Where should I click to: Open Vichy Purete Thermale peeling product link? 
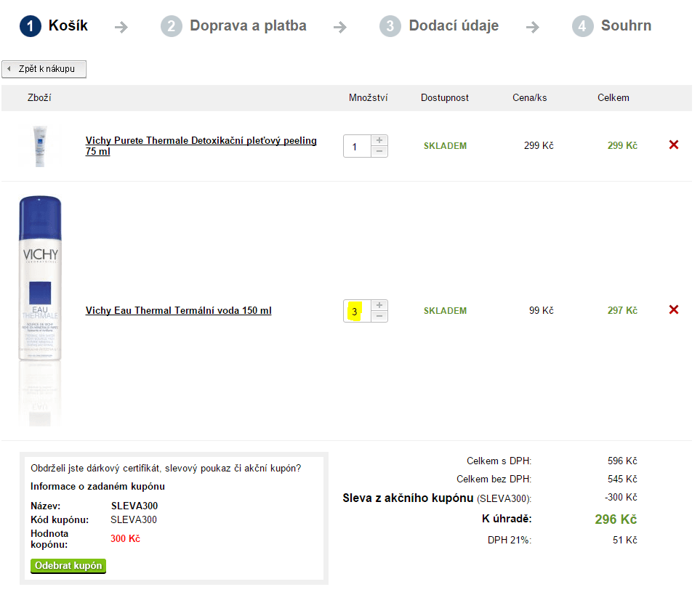tap(201, 146)
